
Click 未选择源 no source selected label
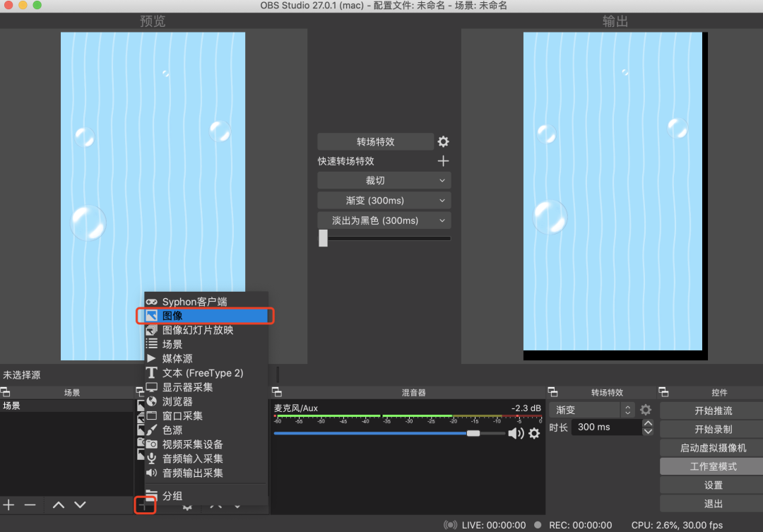[22, 374]
